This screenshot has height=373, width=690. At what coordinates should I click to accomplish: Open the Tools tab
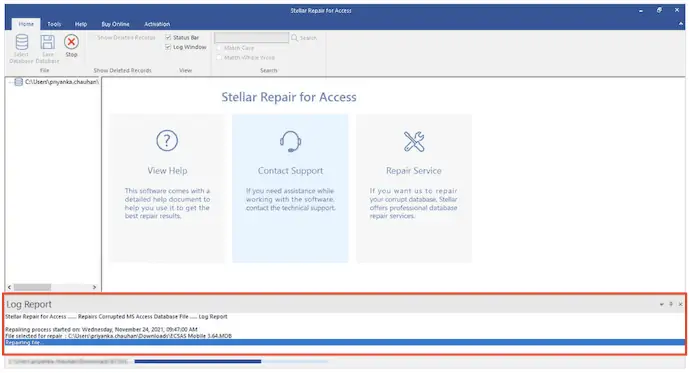tap(54, 24)
